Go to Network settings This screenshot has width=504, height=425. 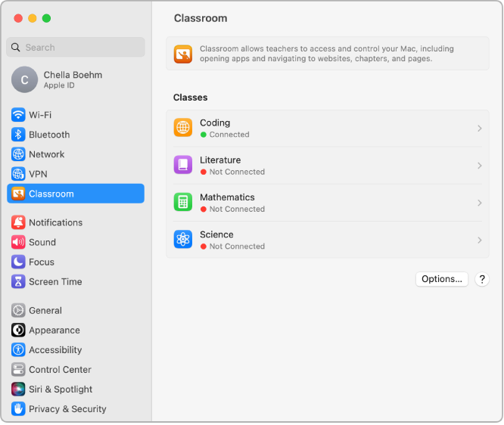[x=47, y=154]
